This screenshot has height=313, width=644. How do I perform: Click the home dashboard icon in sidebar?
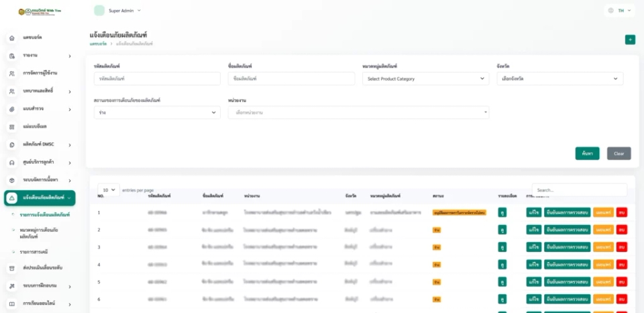[12, 38]
